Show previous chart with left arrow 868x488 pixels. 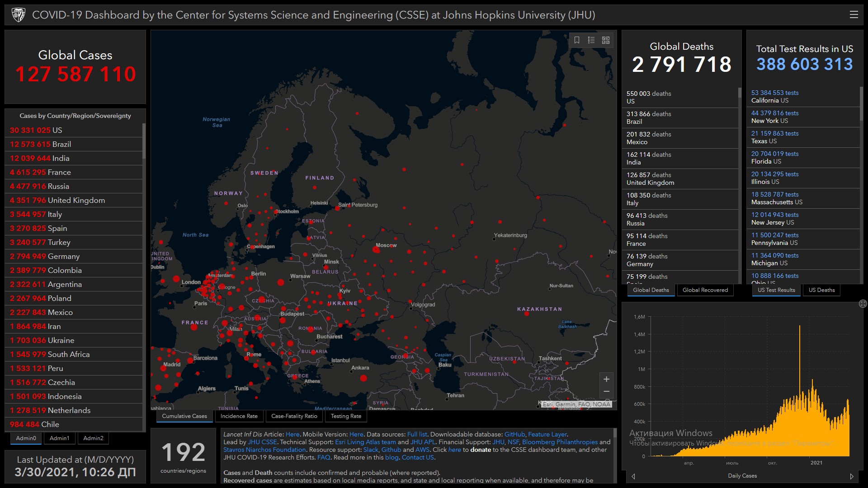point(633,476)
